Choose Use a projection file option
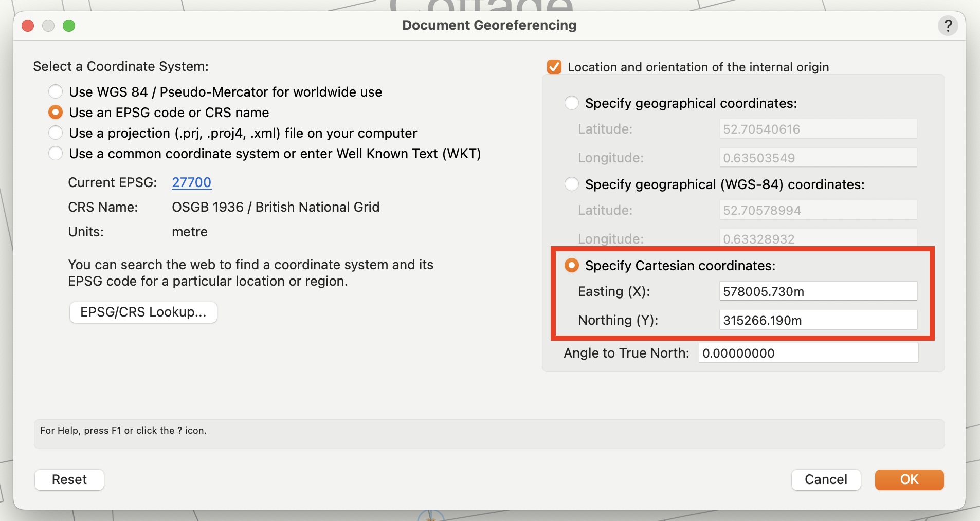 (x=55, y=133)
